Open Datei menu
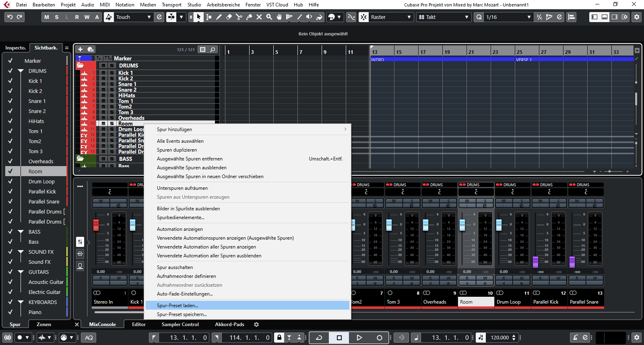644x345 pixels. click(x=21, y=5)
